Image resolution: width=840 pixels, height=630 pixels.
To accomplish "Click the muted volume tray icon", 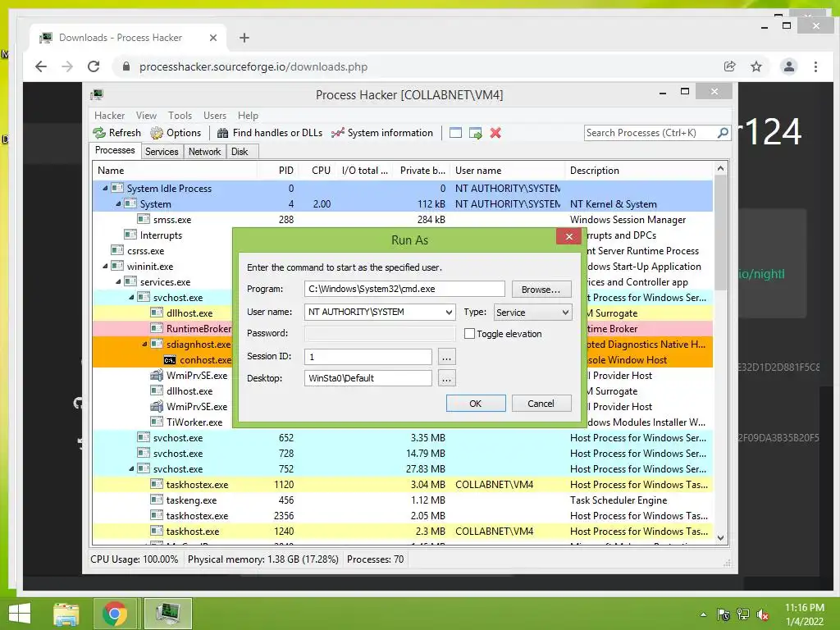I will pyautogui.click(x=763, y=614).
